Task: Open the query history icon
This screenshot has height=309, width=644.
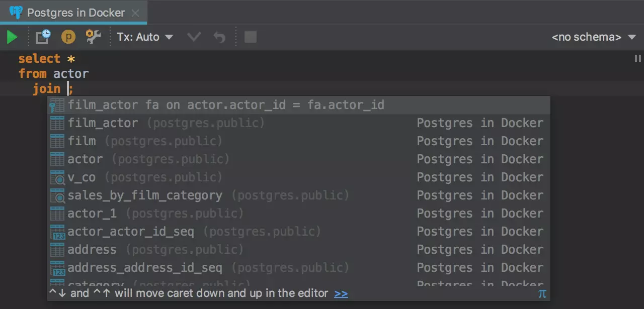Action: point(43,37)
